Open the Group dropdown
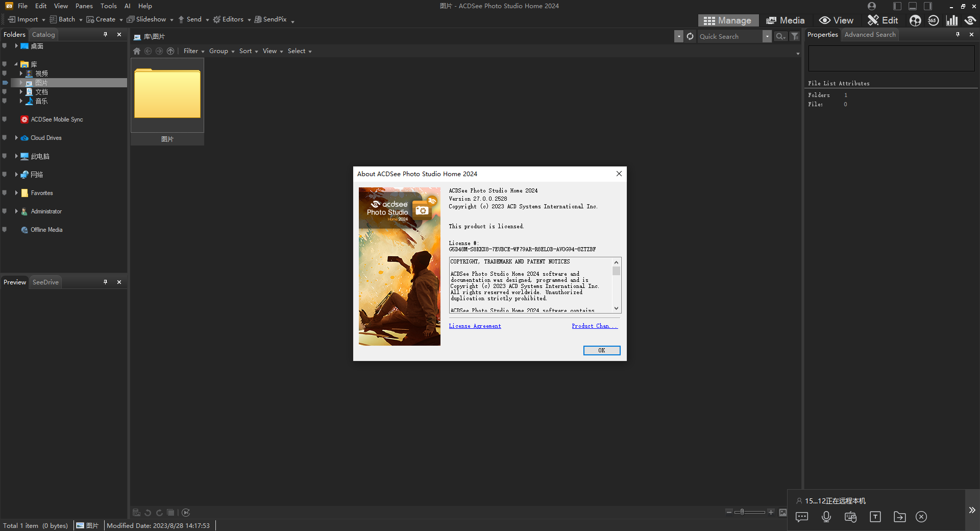 click(x=222, y=51)
